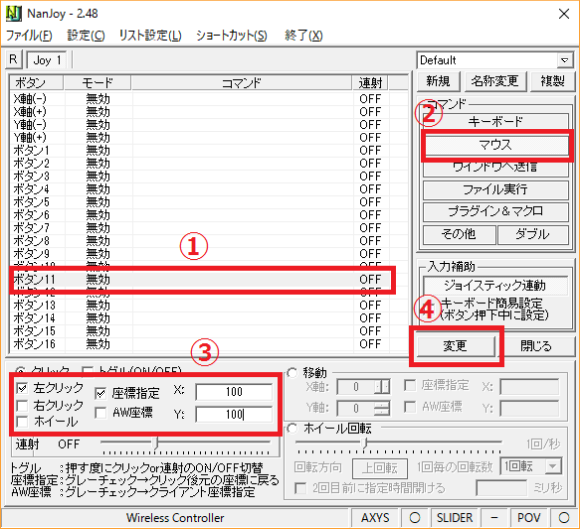
Task: Click the 連射 column header
Action: (370, 83)
